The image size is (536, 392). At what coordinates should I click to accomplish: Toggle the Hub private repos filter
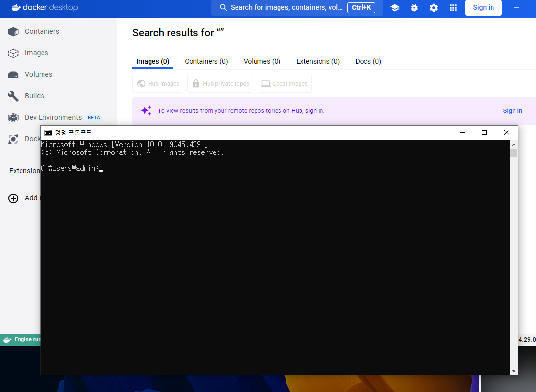click(220, 84)
